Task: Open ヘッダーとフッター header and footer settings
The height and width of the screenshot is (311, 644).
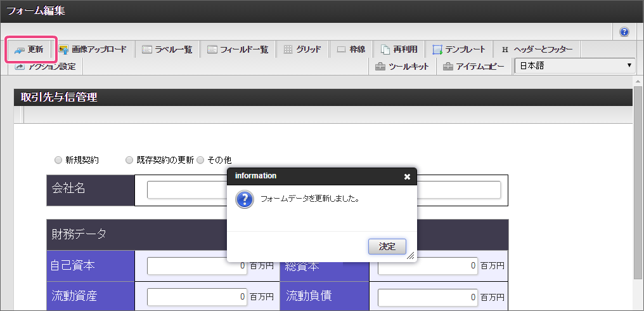Action: pyautogui.click(x=536, y=50)
